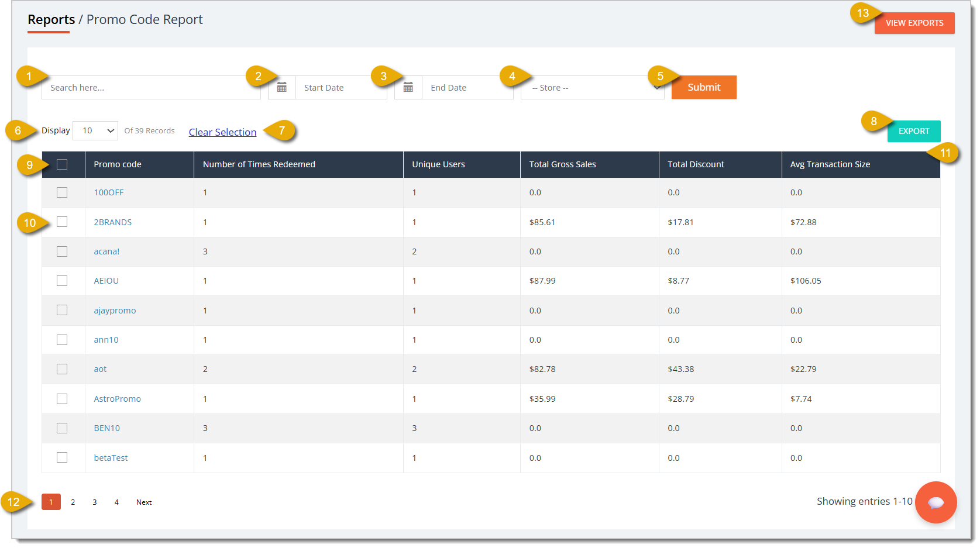Viewport: 980px width, 548px height.
Task: Open the chat bubble widget
Action: pyautogui.click(x=936, y=502)
